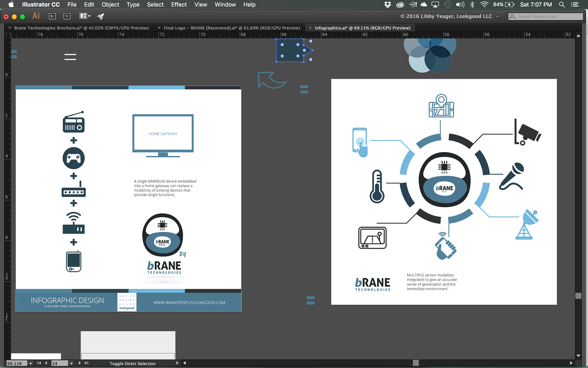Select the thermometer icon
The height and width of the screenshot is (368, 588).
[x=377, y=186]
